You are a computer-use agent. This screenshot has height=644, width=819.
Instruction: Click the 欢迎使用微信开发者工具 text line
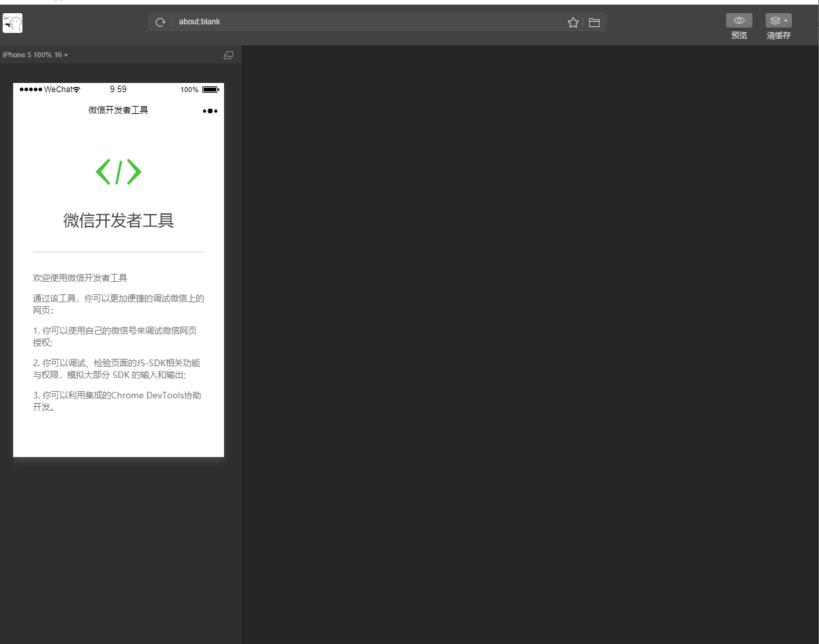click(80, 278)
